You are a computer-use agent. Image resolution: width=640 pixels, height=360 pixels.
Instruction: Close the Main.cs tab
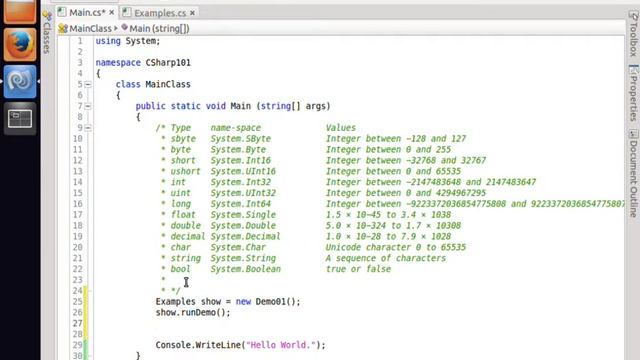click(112, 13)
